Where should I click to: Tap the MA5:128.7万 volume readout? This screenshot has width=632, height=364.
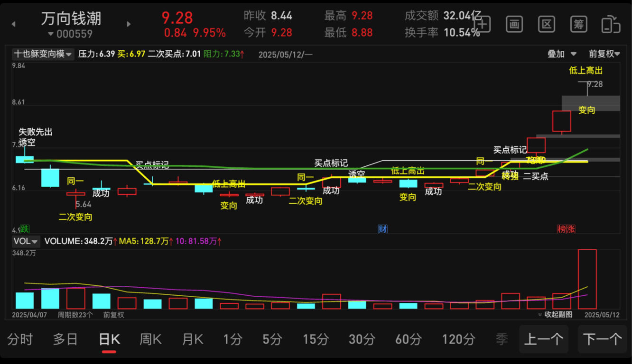146,241
